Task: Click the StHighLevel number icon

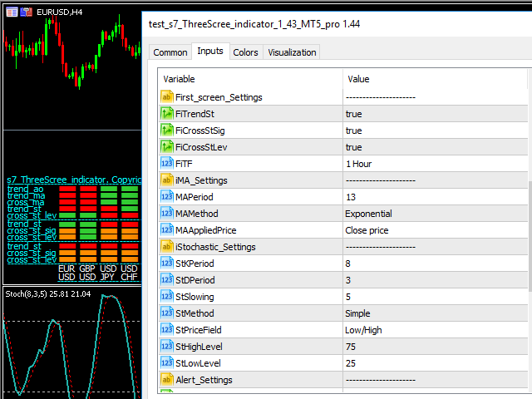Action: coord(166,347)
